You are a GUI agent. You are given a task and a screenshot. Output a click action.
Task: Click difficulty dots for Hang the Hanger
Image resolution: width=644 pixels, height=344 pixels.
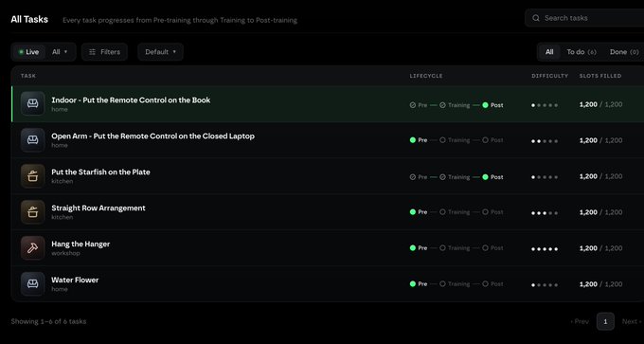tap(545, 249)
